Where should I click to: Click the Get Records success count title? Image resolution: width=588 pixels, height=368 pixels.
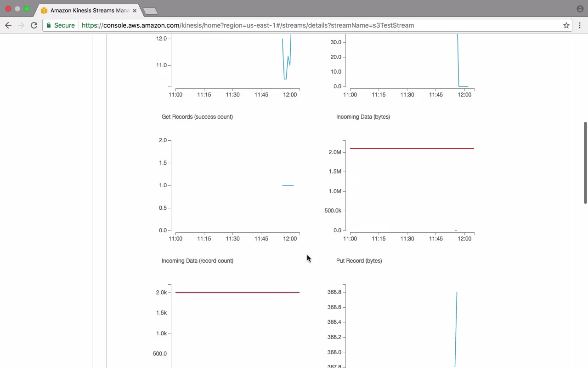[x=197, y=117]
